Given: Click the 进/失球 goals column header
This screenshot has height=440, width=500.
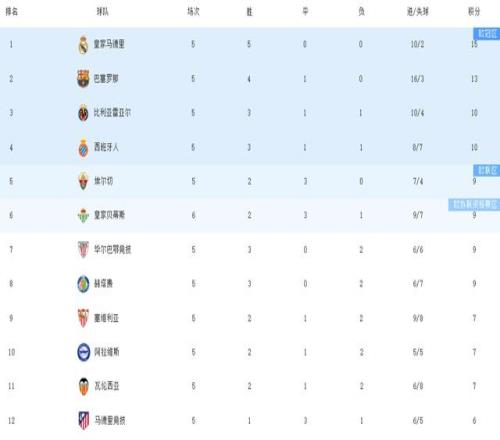Looking at the screenshot, I should (x=418, y=12).
